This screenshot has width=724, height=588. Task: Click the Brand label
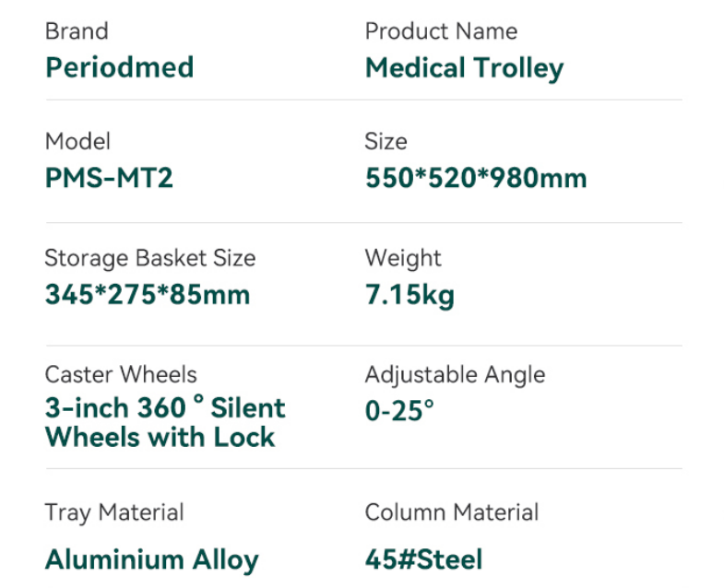click(x=77, y=31)
